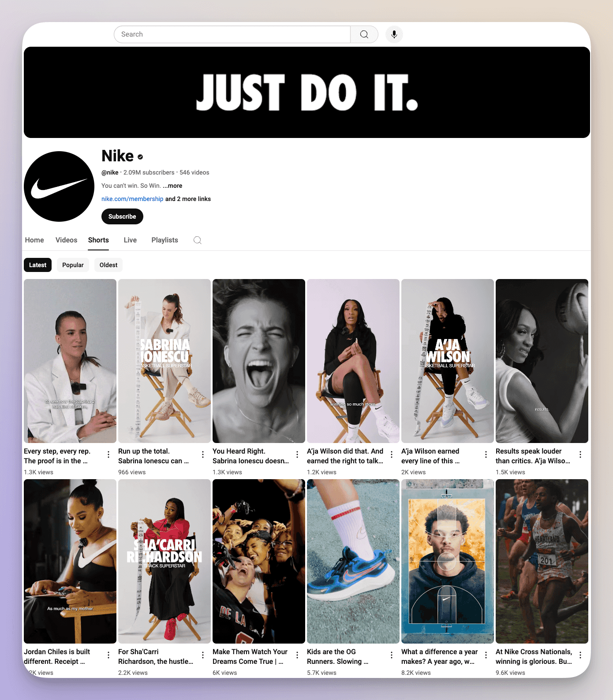Select the Latest sort chip

point(37,265)
